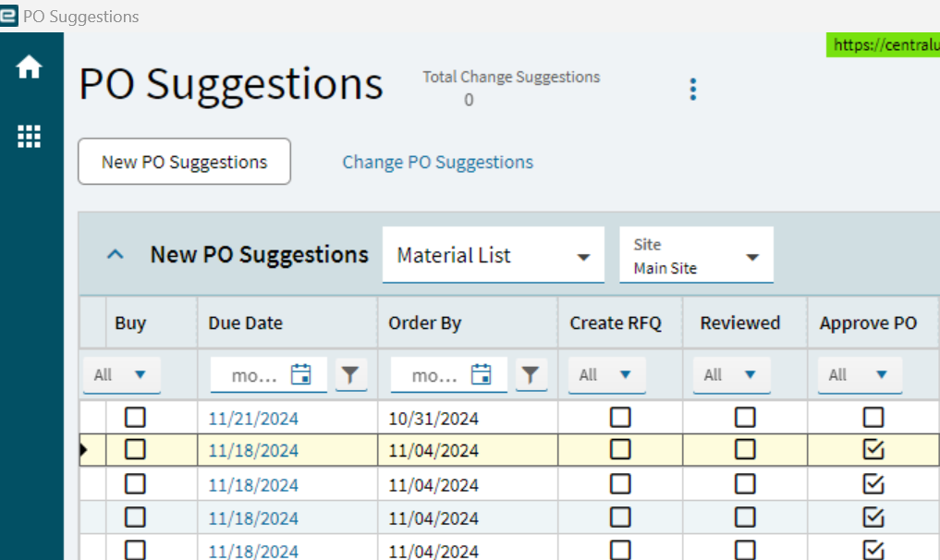Open the Create RFQ All filter dropdown
Image resolution: width=940 pixels, height=560 pixels.
(606, 375)
